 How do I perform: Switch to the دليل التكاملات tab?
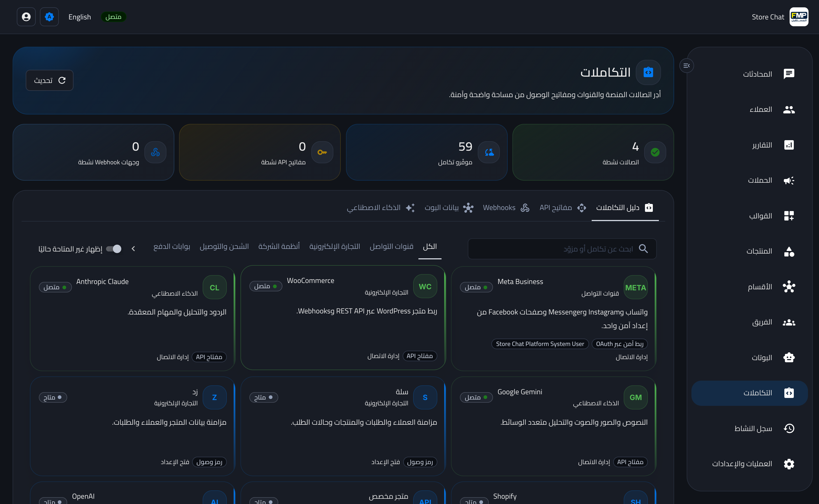coord(625,208)
